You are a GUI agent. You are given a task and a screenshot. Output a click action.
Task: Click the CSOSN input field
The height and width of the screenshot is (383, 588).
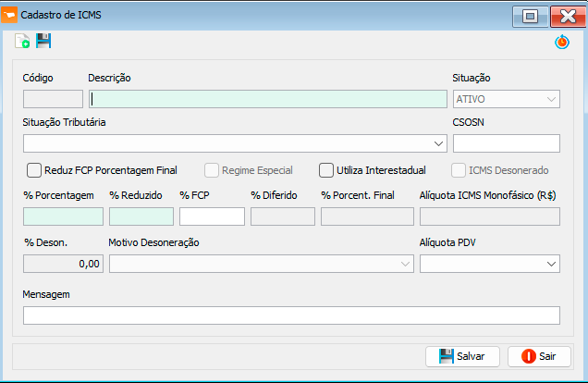click(507, 143)
